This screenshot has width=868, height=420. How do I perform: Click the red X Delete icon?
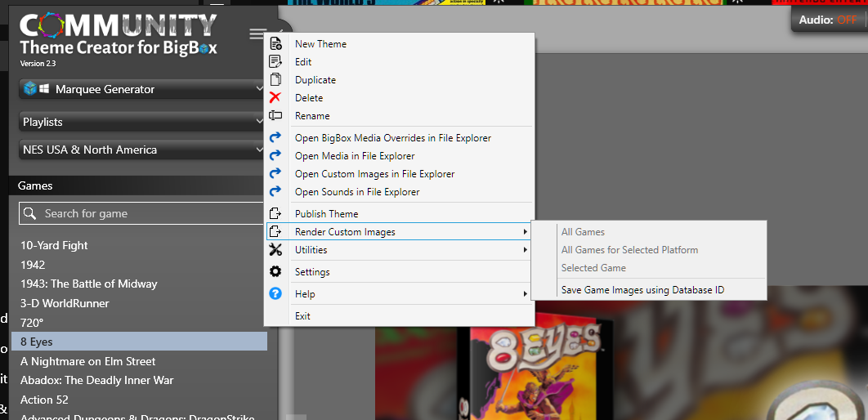point(275,98)
